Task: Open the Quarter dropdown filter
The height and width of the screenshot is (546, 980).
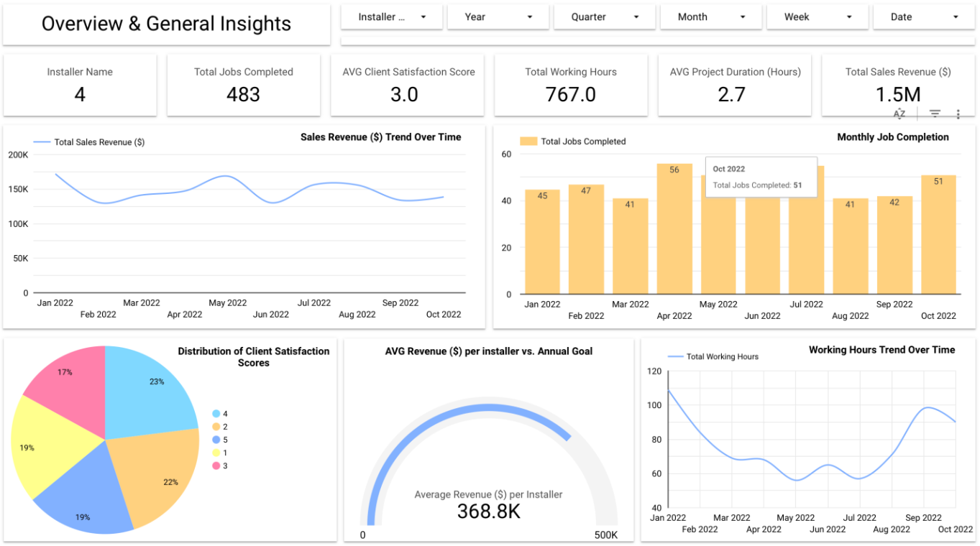Action: [x=605, y=17]
